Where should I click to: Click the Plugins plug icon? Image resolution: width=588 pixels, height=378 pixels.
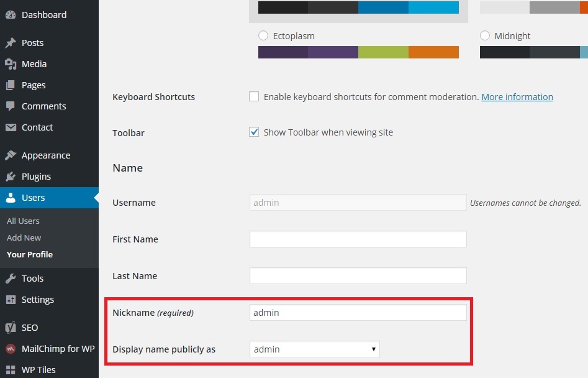(10, 177)
